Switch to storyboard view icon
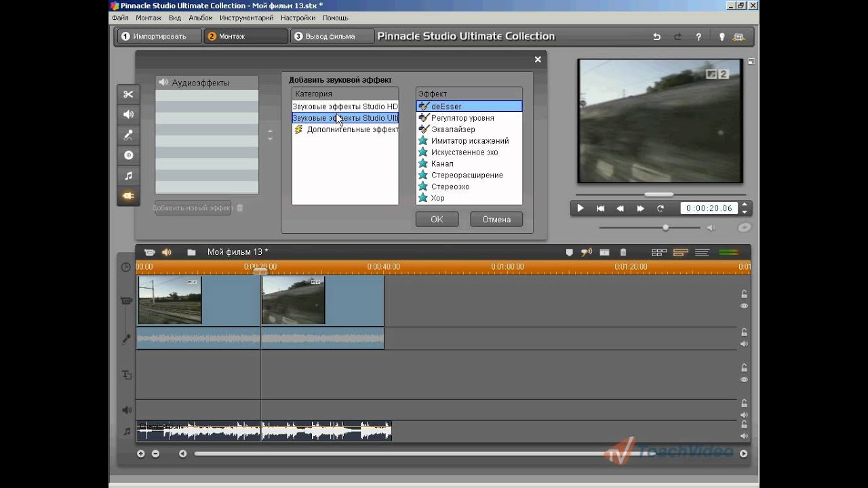Image resolution: width=868 pixels, height=488 pixels. (658, 252)
